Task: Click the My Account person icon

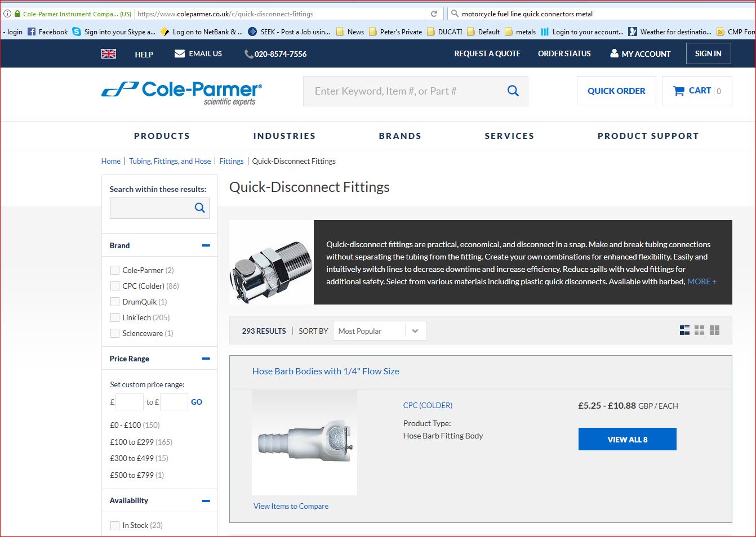Action: pos(614,53)
